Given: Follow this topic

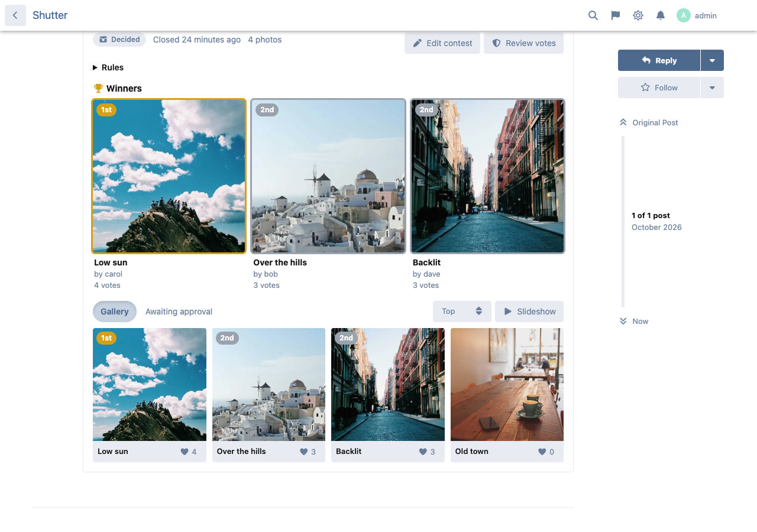Looking at the screenshot, I should click(659, 87).
